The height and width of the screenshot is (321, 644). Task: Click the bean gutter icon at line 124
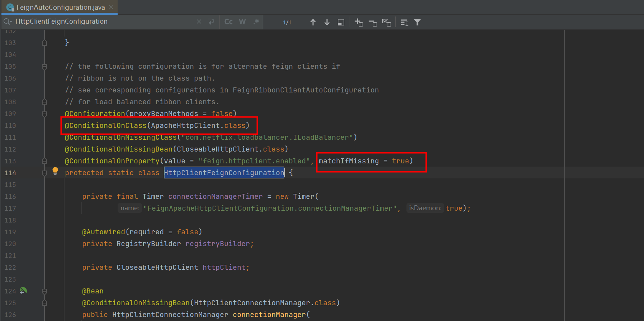point(23,291)
